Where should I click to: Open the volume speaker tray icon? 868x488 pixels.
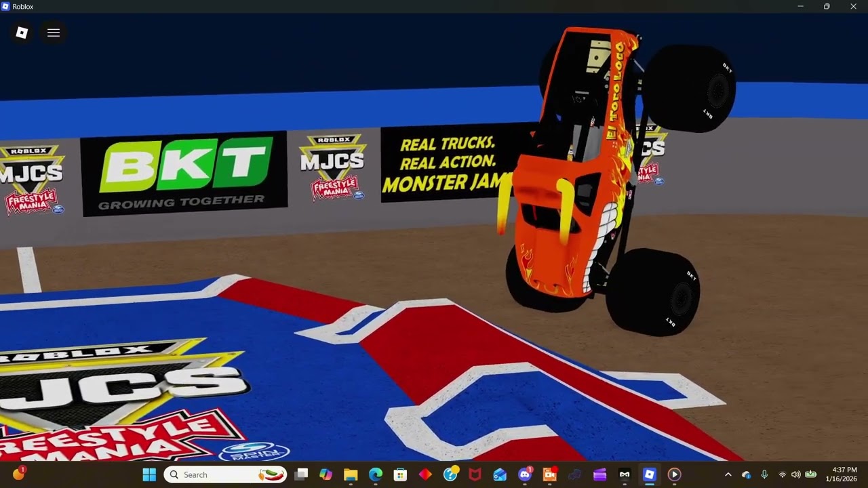(x=796, y=474)
